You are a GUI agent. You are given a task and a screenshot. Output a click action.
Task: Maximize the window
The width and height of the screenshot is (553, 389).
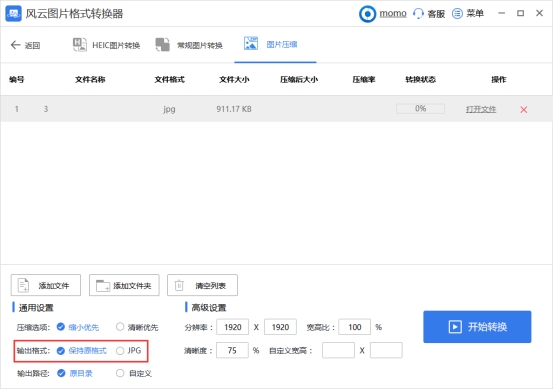pyautogui.click(x=521, y=13)
